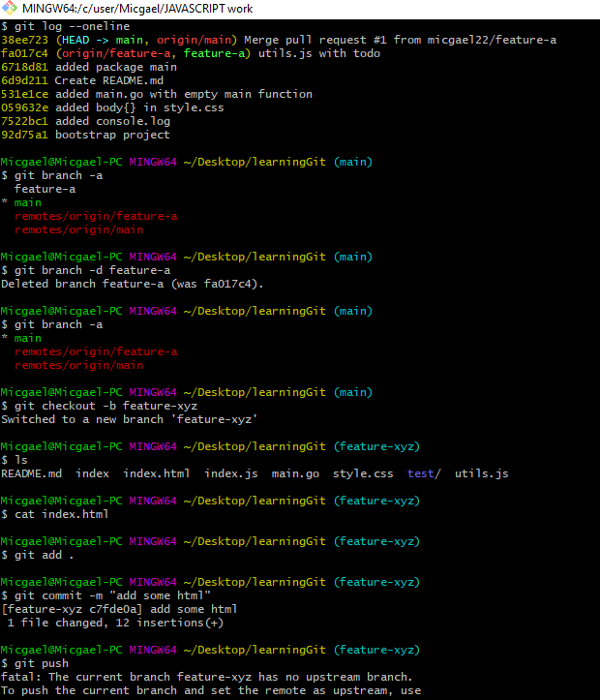Click 'Deleted branch feature-a (was fa017c4).' output
Image resolution: width=600 pixels, height=700 pixels.
point(133,284)
